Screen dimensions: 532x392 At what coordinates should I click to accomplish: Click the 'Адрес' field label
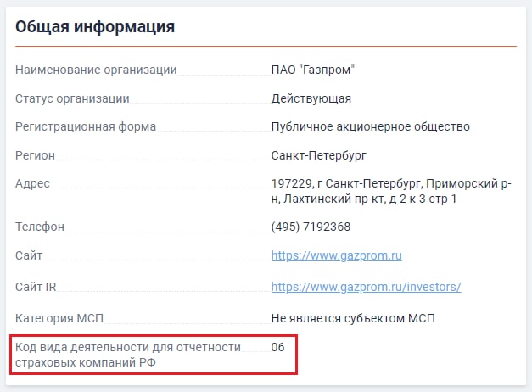pyautogui.click(x=32, y=183)
